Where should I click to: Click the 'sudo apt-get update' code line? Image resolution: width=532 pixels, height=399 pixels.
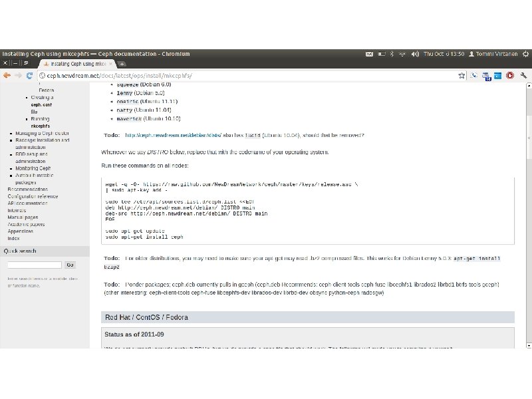coord(135,231)
